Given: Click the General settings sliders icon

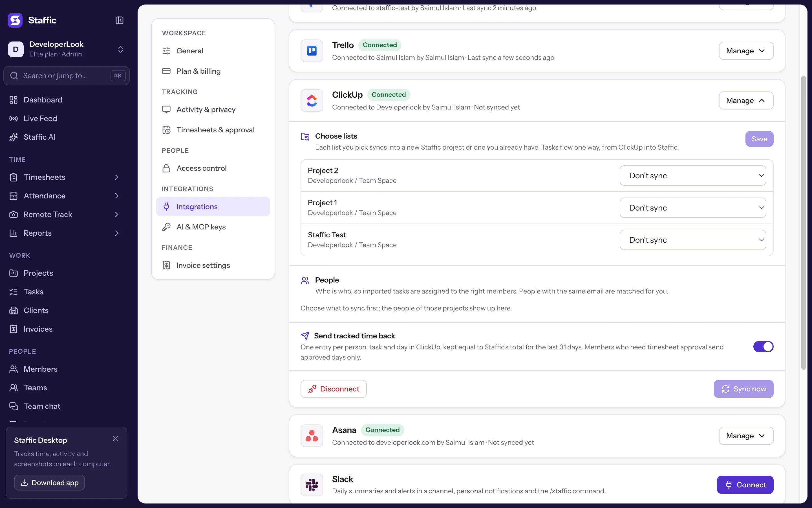Looking at the screenshot, I should 166,51.
